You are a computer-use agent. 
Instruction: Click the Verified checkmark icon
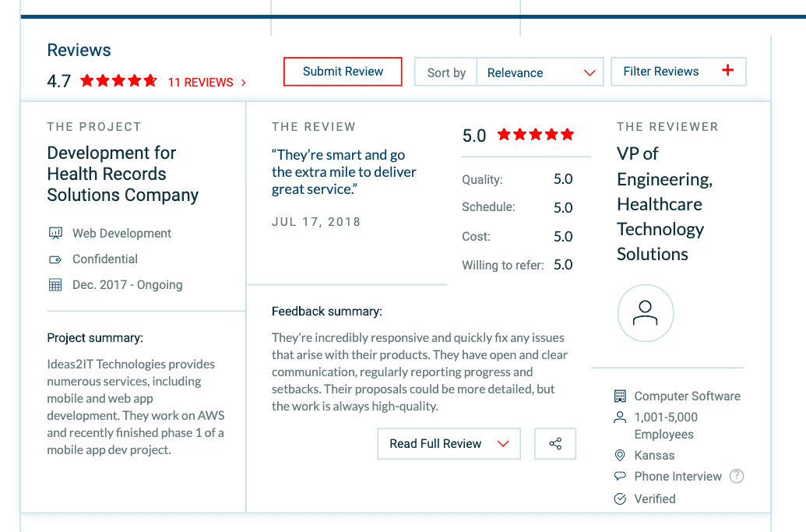coord(620,499)
